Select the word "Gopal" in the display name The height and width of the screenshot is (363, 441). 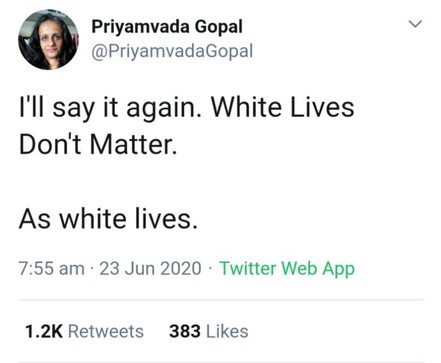tap(219, 27)
